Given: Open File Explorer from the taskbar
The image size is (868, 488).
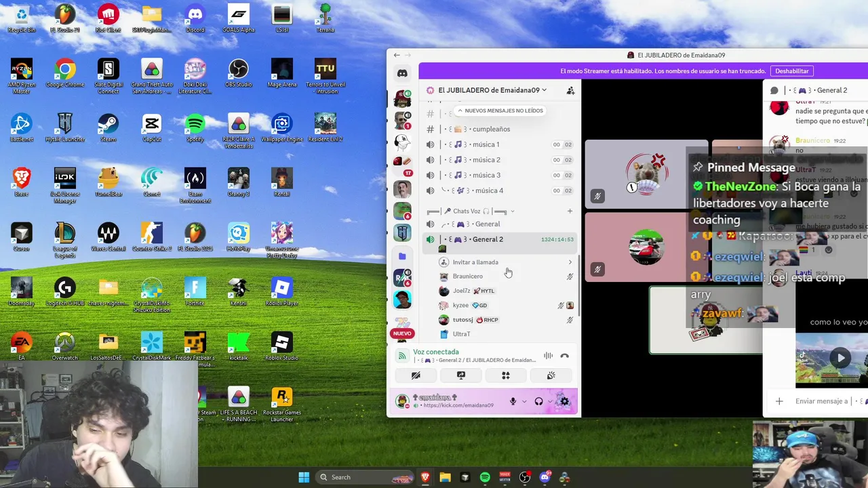Looking at the screenshot, I should (x=445, y=477).
